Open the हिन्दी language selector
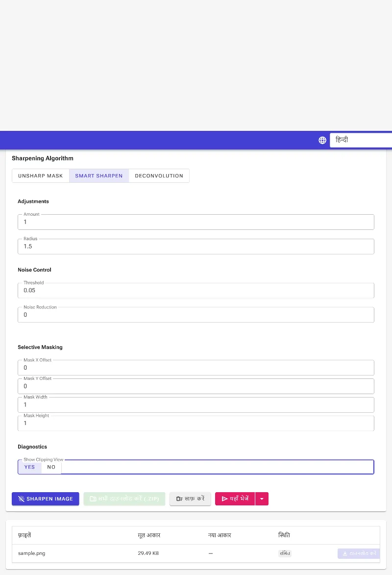The height and width of the screenshot is (575, 392). point(361,140)
